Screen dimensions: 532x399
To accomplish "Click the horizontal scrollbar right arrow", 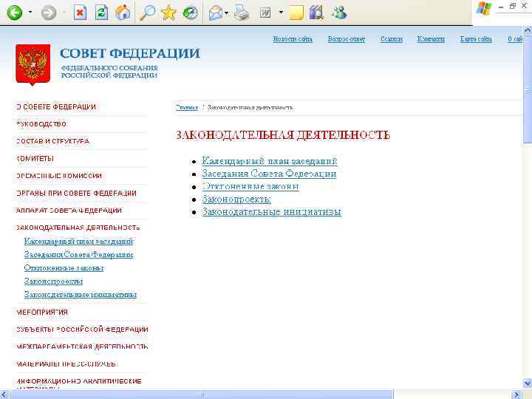I will tap(516, 395).
